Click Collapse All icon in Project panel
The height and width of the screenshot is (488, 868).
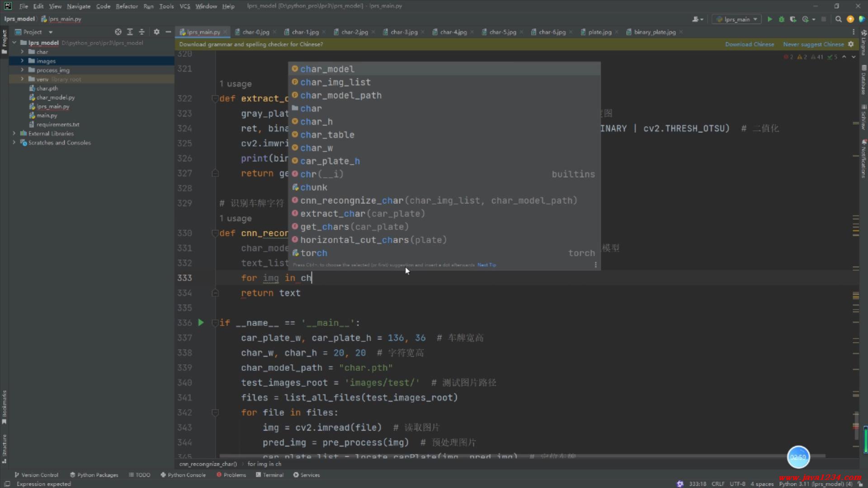click(x=142, y=32)
